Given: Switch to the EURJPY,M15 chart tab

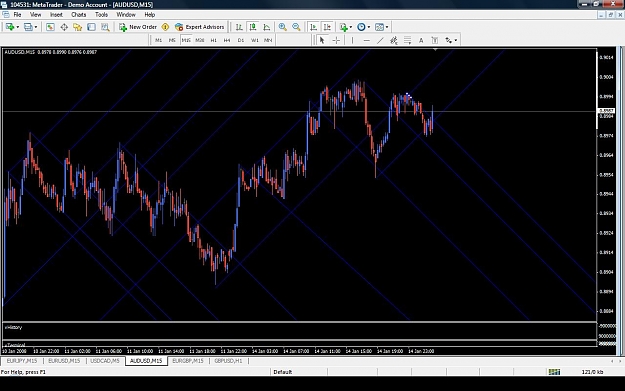Looking at the screenshot, I should click(x=22, y=361).
